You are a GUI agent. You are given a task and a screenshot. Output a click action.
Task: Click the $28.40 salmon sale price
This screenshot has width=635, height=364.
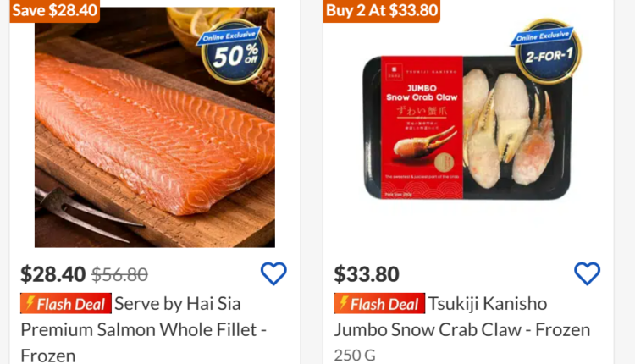tap(53, 274)
